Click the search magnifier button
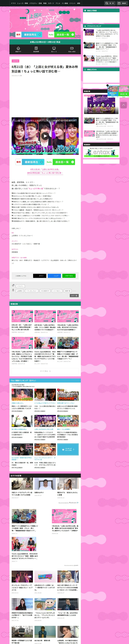 point(110,3)
